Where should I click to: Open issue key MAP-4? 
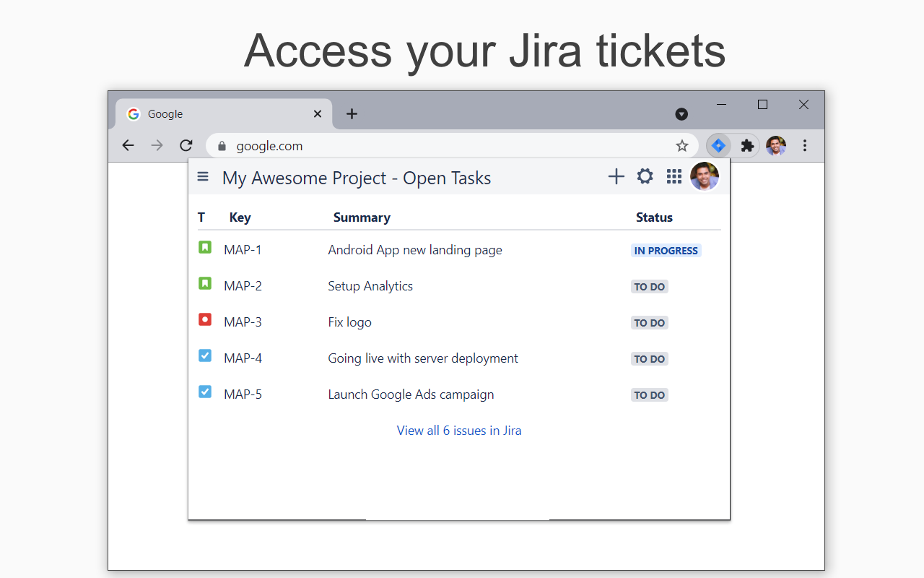[x=243, y=358]
